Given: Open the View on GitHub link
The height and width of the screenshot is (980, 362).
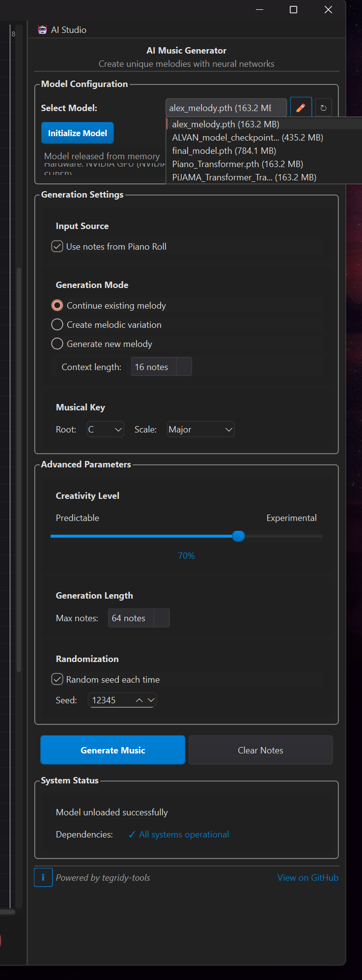Looking at the screenshot, I should pos(308,877).
